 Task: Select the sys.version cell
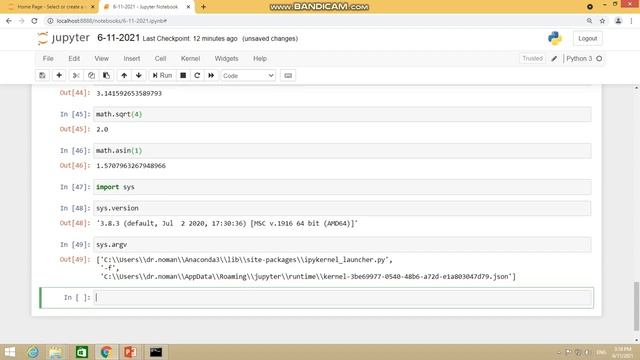(342, 208)
